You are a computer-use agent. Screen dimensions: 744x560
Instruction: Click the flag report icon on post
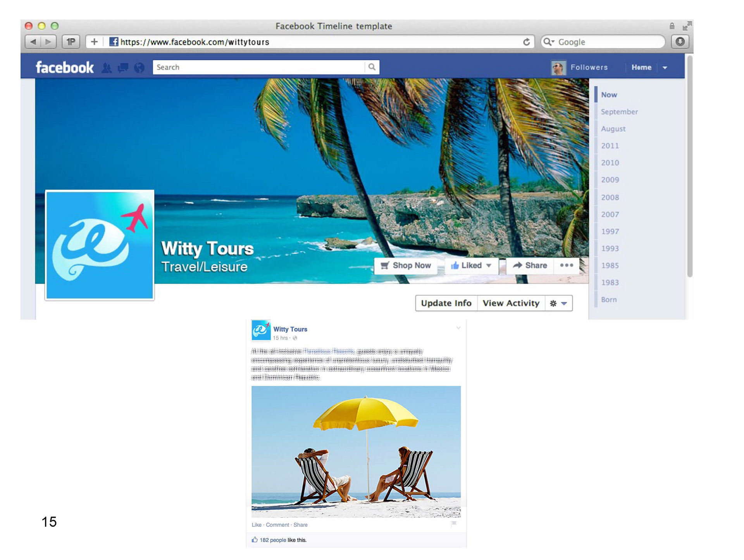coord(454,524)
